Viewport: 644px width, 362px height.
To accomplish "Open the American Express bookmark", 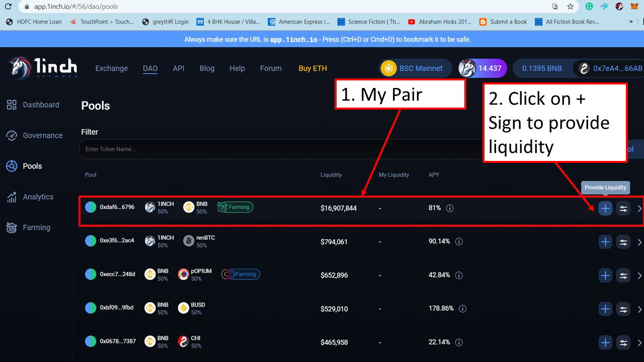I will (x=299, y=22).
